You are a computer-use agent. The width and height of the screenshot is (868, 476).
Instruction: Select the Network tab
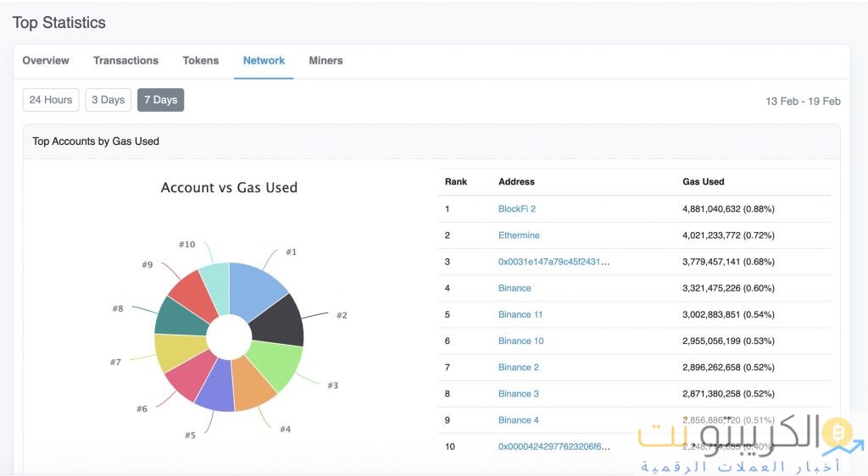coord(264,61)
